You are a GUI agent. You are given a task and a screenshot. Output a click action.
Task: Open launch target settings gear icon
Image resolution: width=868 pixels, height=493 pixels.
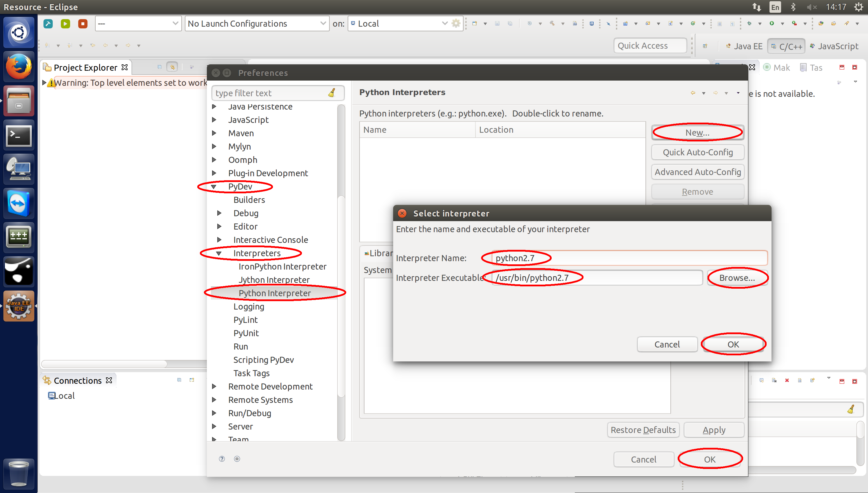point(456,23)
